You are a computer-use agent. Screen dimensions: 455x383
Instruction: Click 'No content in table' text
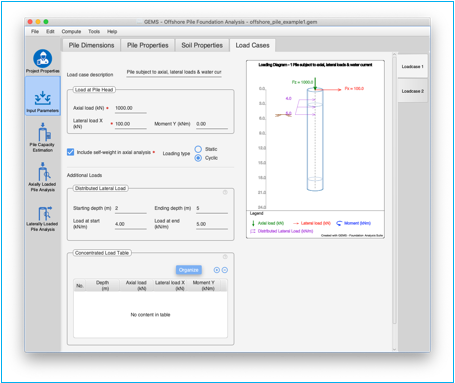(x=150, y=315)
